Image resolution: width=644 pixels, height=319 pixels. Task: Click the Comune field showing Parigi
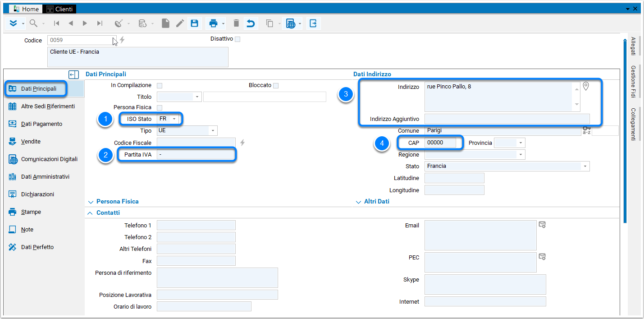point(502,131)
